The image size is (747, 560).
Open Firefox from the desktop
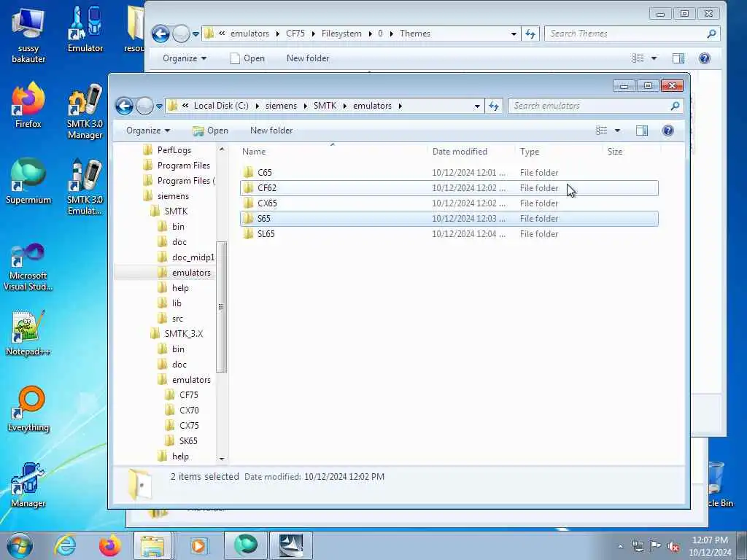28,105
